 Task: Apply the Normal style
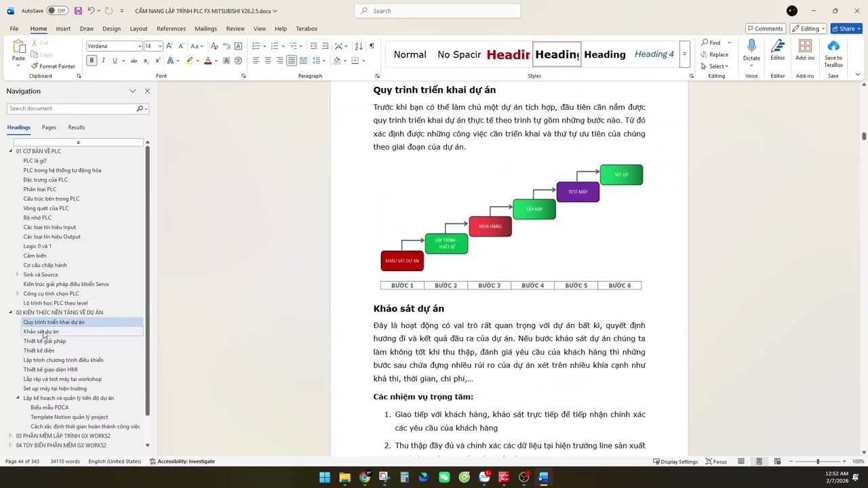[410, 54]
